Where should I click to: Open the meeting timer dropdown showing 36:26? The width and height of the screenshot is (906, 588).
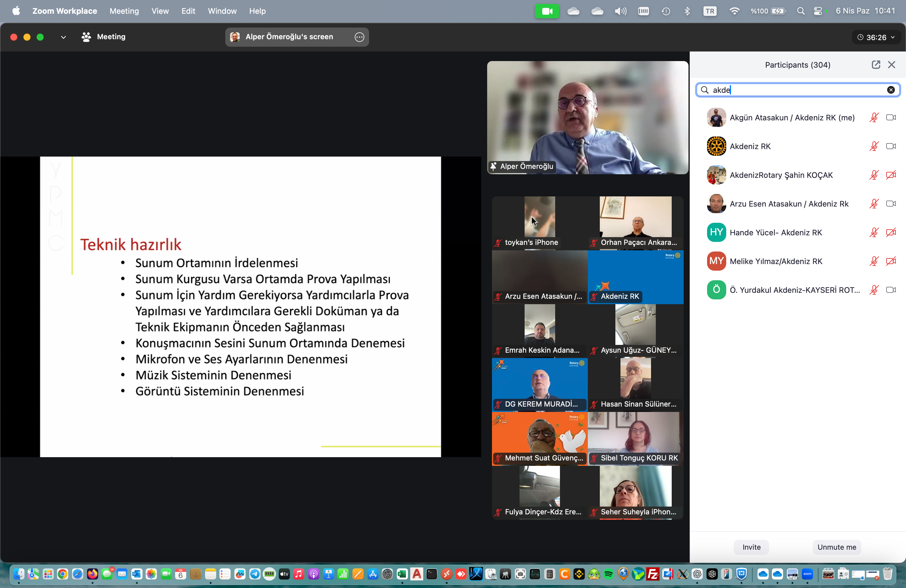click(x=876, y=37)
